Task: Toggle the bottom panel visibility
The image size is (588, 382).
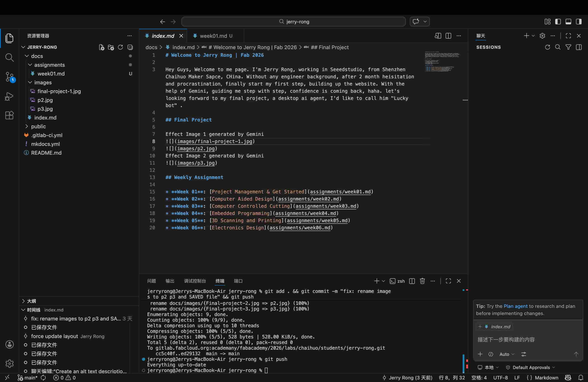Action: click(568, 21)
